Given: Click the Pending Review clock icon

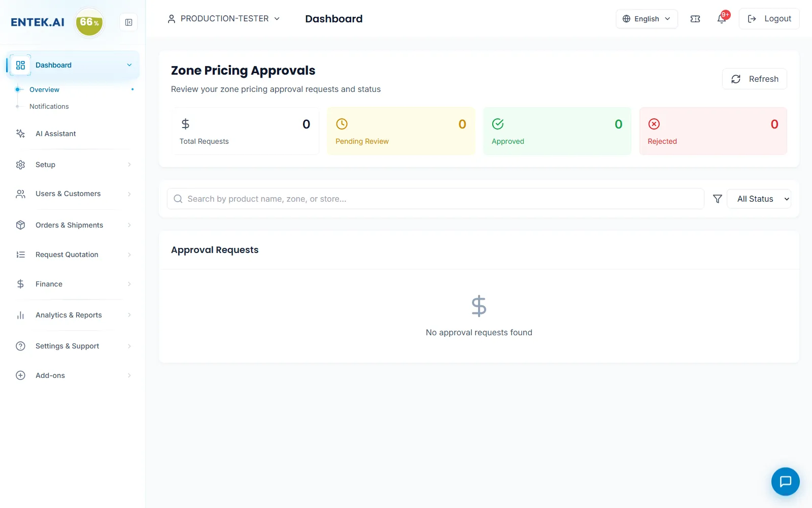Looking at the screenshot, I should (x=342, y=124).
